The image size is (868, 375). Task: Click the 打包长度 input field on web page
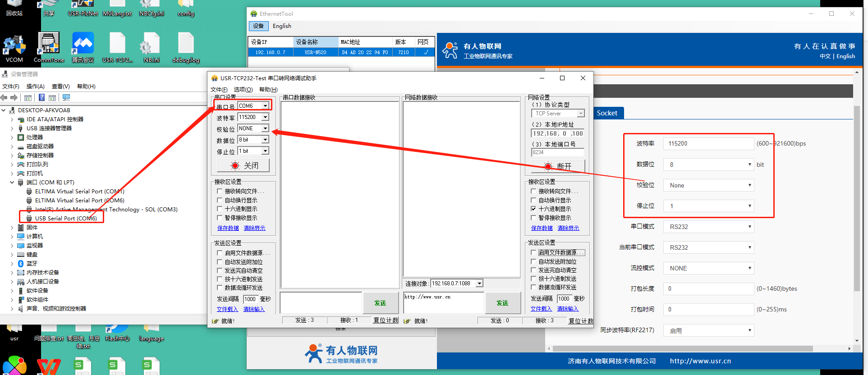click(708, 288)
